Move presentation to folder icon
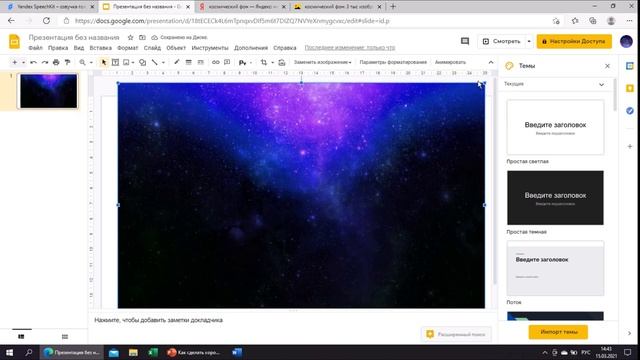 142,38
